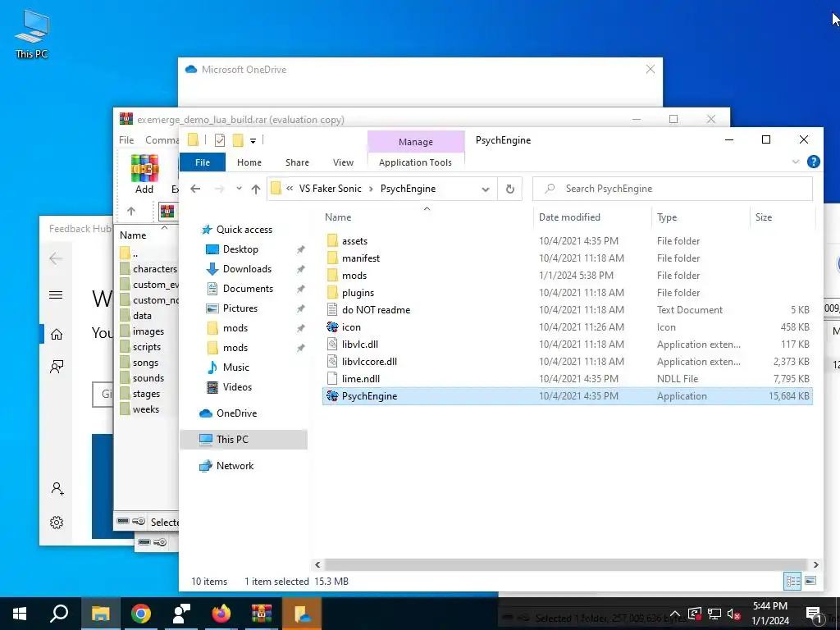Switch to Large icons view layout icon
The width and height of the screenshot is (840, 630).
tap(810, 581)
